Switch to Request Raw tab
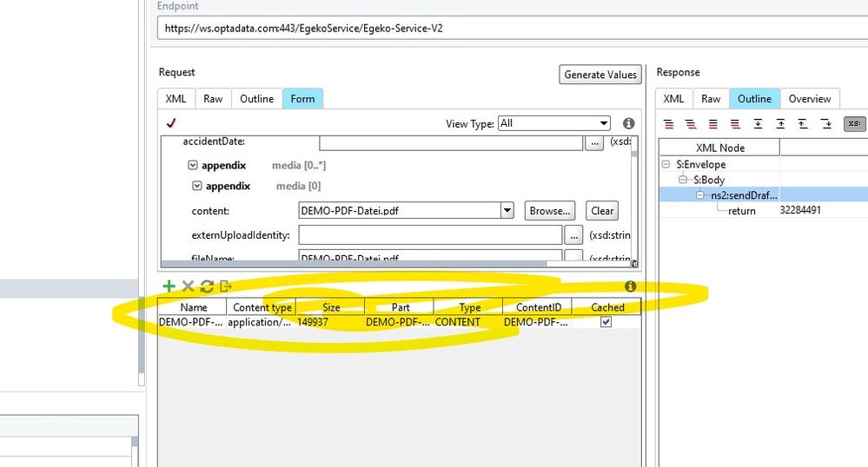Viewport: 868px width, 467px height. click(213, 98)
